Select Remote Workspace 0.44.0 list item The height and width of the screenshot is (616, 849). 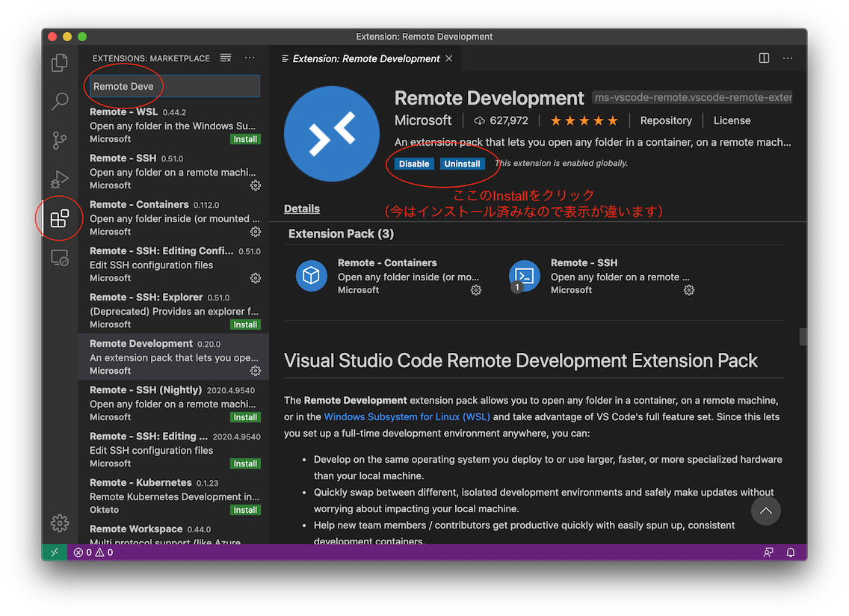pyautogui.click(x=174, y=532)
